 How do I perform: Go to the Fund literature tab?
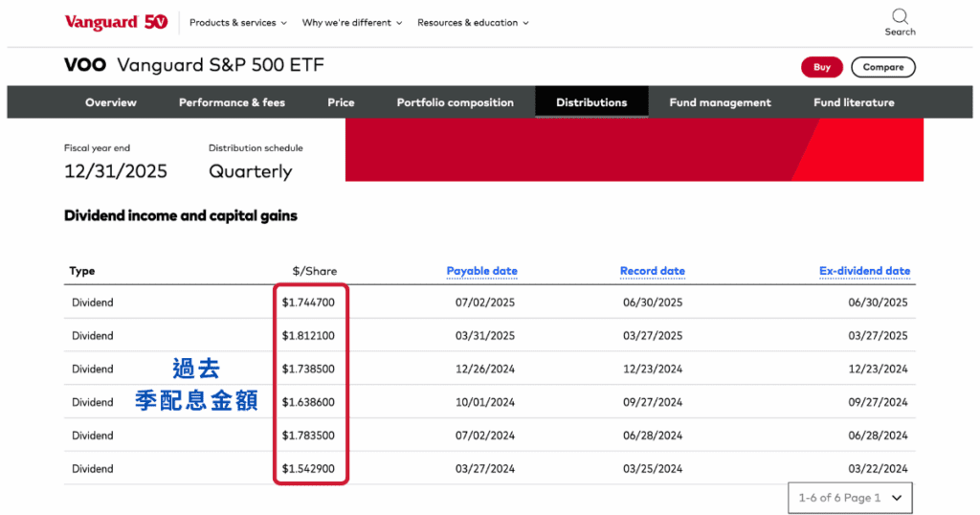pos(854,102)
